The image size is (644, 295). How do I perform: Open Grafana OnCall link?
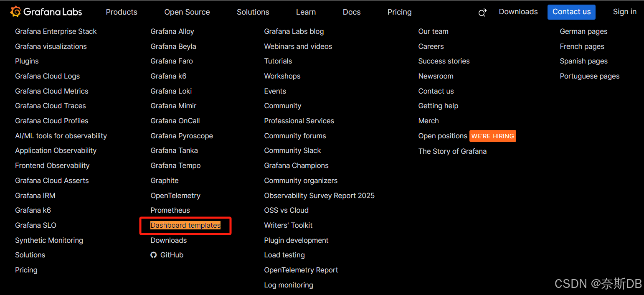(175, 121)
